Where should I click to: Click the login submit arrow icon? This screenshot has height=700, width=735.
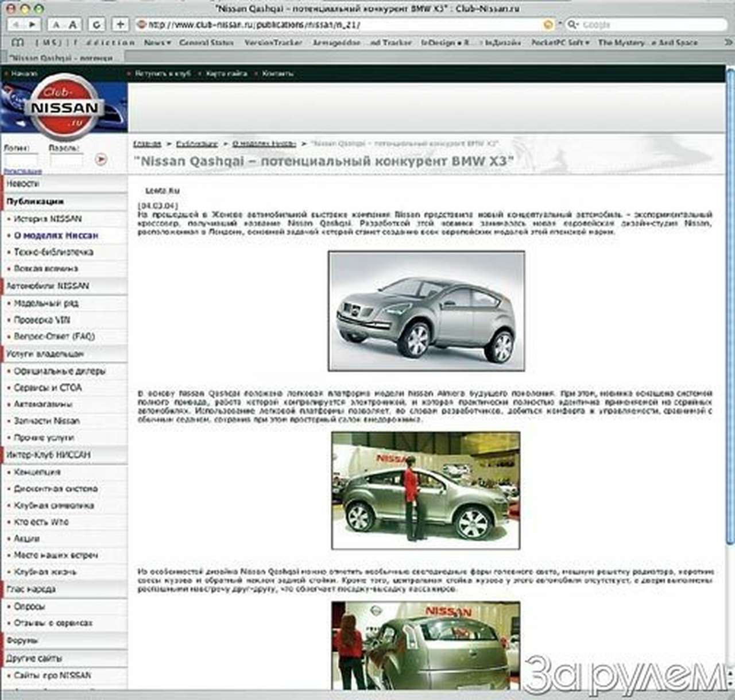(x=101, y=159)
